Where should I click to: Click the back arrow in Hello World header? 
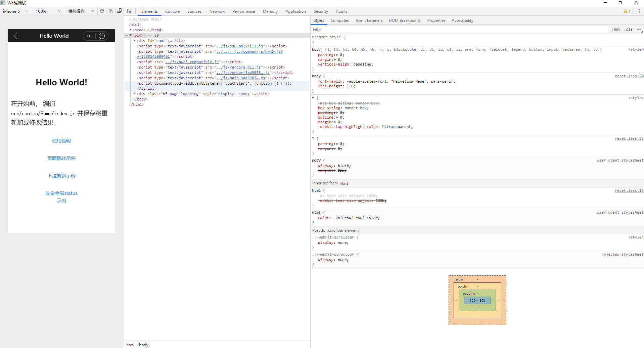(x=15, y=36)
